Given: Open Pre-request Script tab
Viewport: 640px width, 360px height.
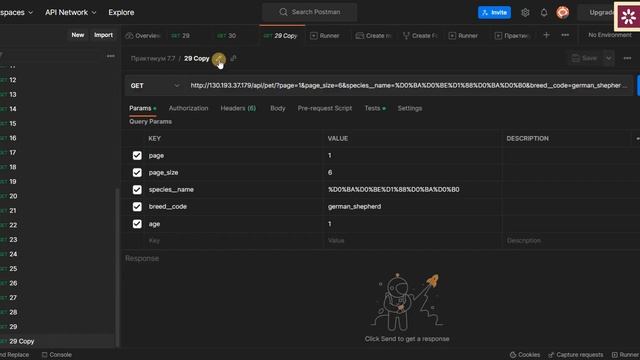Looking at the screenshot, I should coord(324,108).
